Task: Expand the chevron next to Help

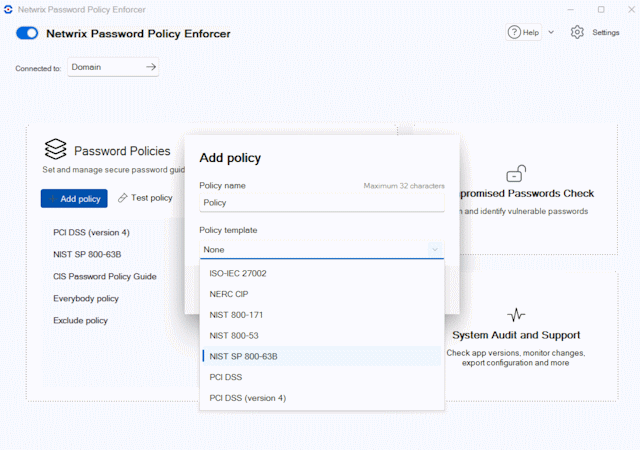Action: click(x=551, y=32)
